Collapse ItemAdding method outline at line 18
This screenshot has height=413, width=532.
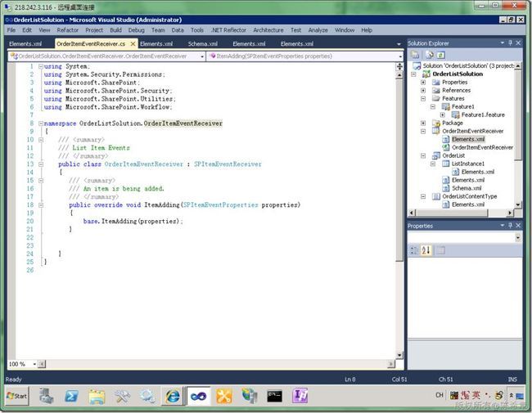[x=41, y=204]
